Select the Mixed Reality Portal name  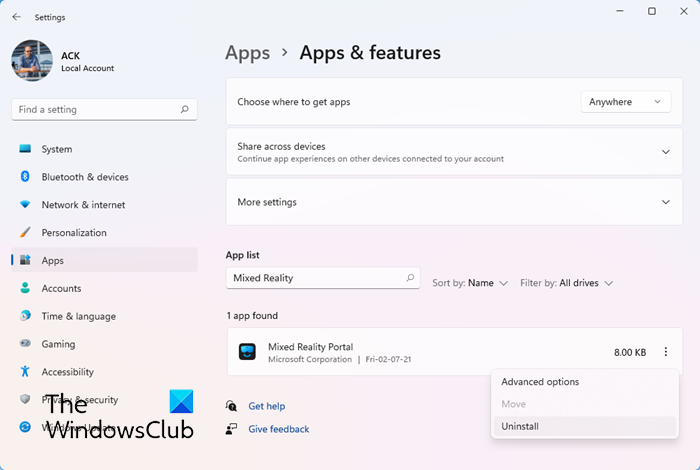click(310, 347)
